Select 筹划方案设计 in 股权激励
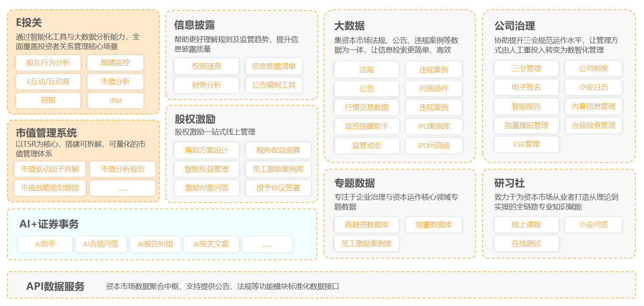 (206, 150)
